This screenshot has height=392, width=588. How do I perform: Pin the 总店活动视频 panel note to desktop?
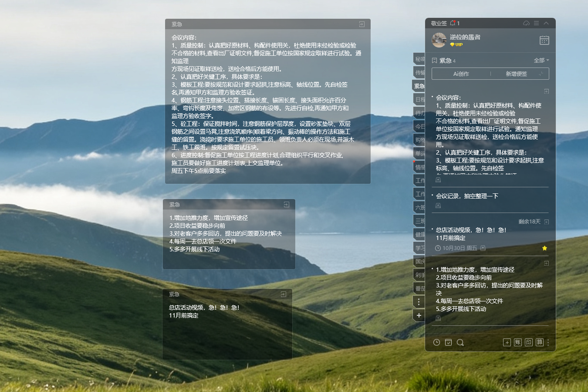click(x=546, y=222)
